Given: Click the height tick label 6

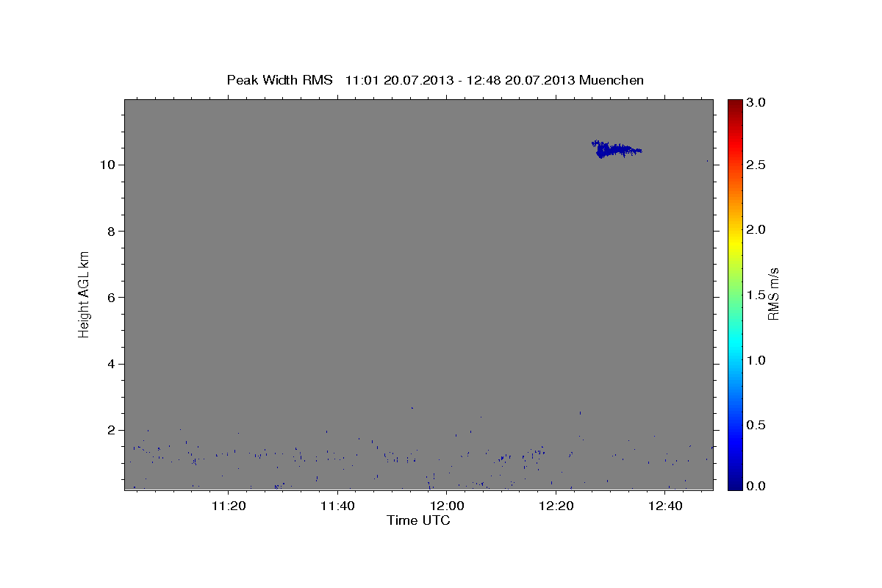Looking at the screenshot, I should 112,298.
